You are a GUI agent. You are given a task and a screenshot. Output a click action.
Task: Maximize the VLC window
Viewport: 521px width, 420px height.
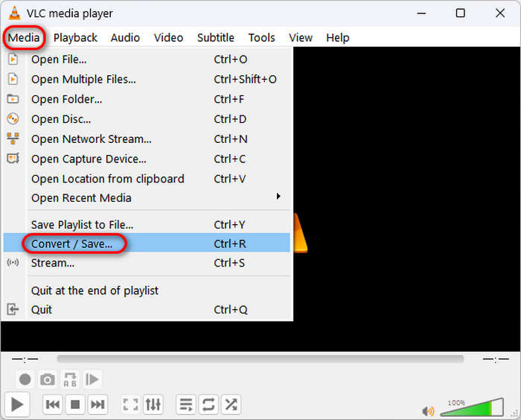point(460,13)
